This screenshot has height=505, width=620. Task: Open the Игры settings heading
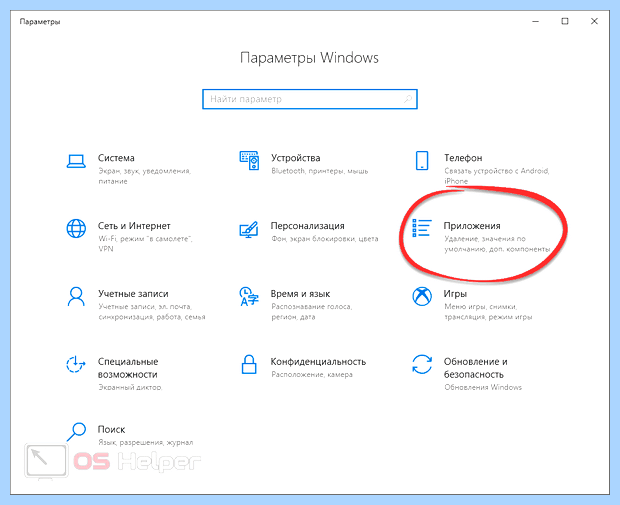click(x=455, y=294)
